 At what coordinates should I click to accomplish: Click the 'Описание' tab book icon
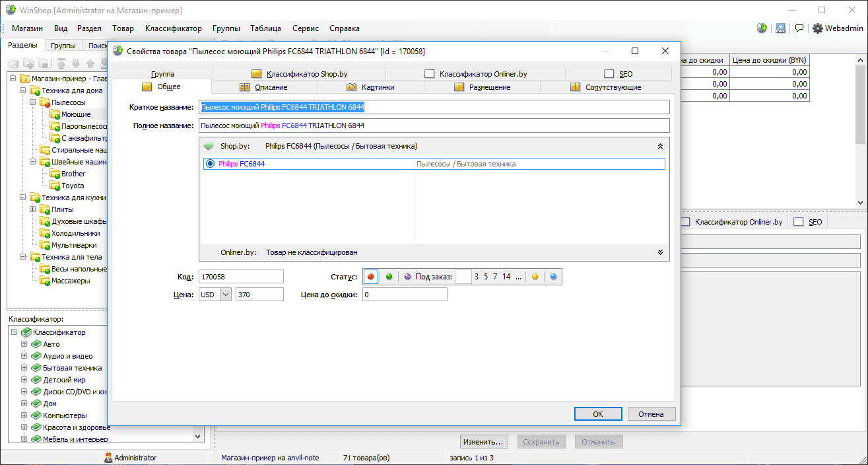[244, 87]
